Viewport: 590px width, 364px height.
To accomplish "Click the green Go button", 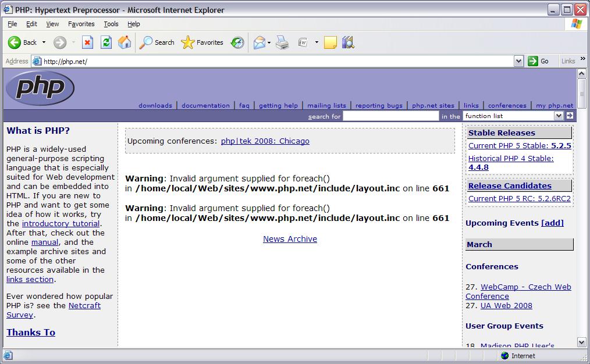I will click(x=538, y=61).
